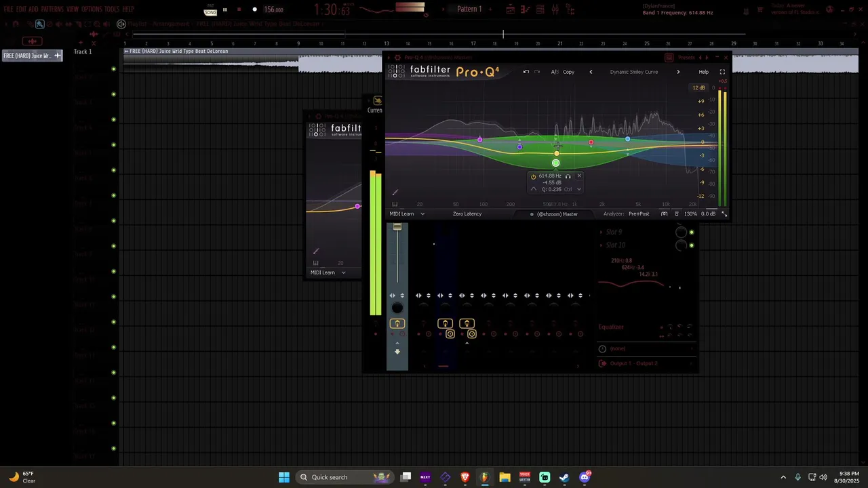Pause playback in the transport
The height and width of the screenshot is (488, 868).
click(x=224, y=9)
